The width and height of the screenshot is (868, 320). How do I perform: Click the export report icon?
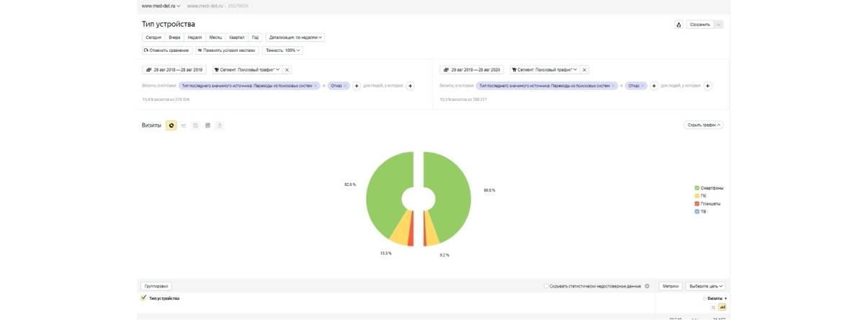click(679, 25)
